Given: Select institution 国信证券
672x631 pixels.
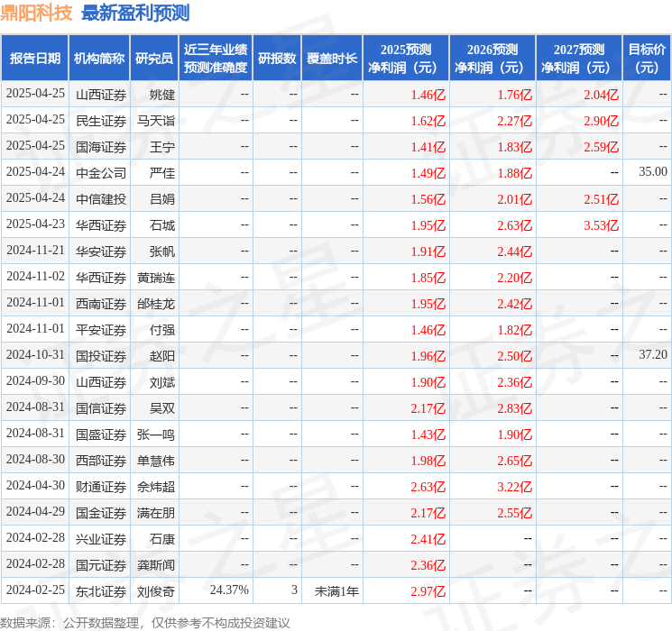Looking at the screenshot, I should (x=101, y=408).
